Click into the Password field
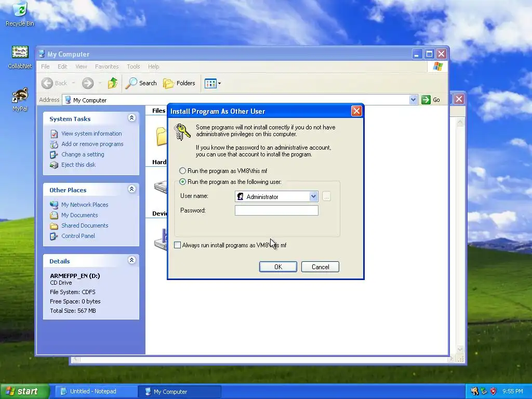This screenshot has width=532, height=399. pyautogui.click(x=276, y=210)
